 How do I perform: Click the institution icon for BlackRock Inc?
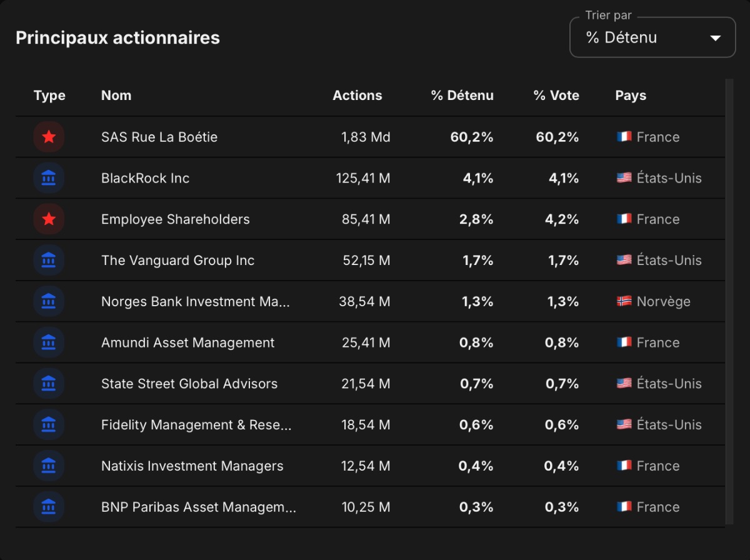49,178
